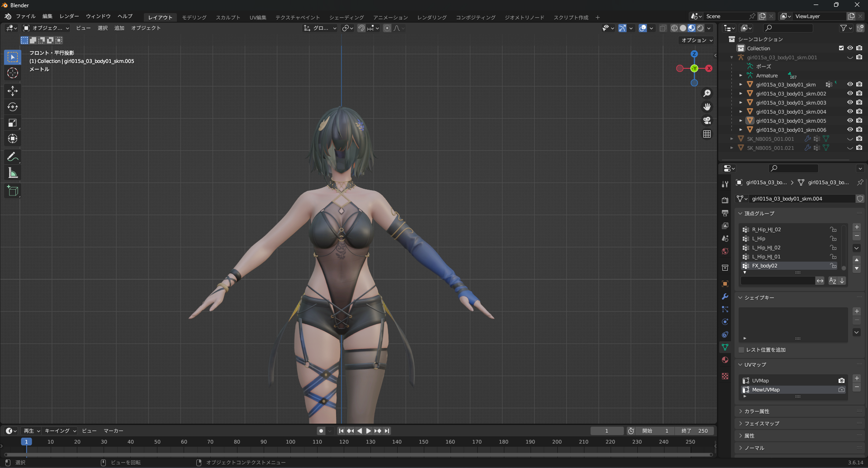Jump to the timeline start frame
The image size is (868, 468).
[x=341, y=431]
